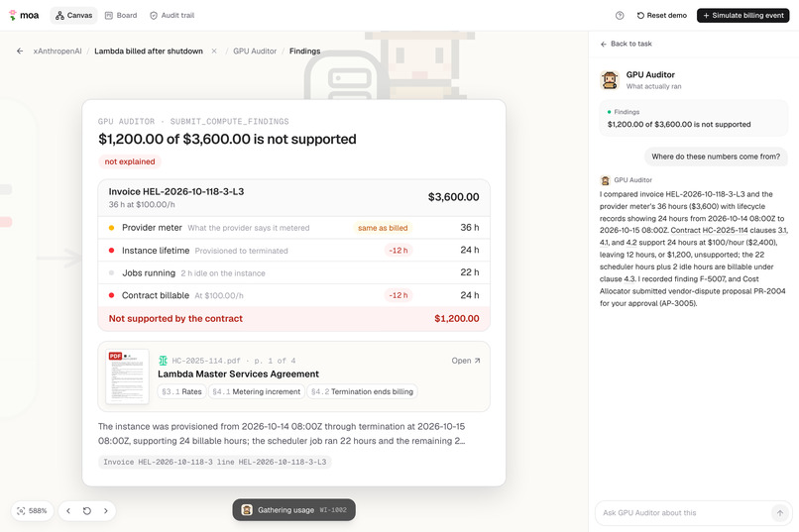Select the §3.1 Rates clause chip

pos(181,391)
